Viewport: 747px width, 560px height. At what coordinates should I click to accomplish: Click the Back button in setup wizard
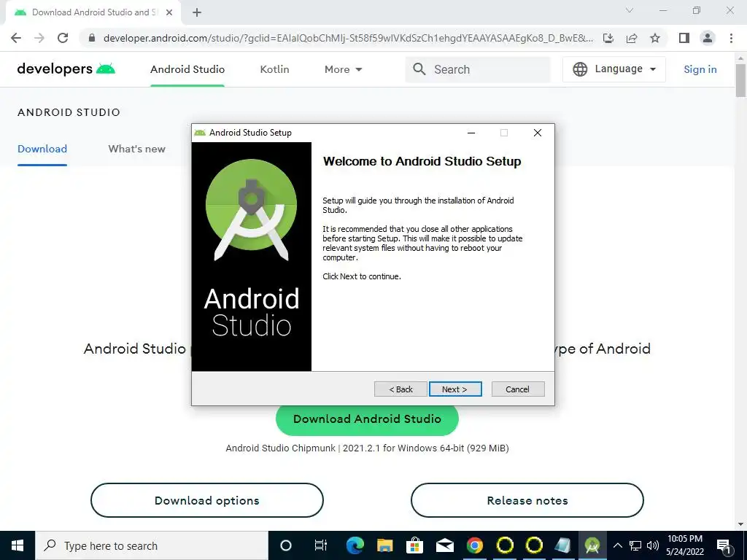point(400,389)
